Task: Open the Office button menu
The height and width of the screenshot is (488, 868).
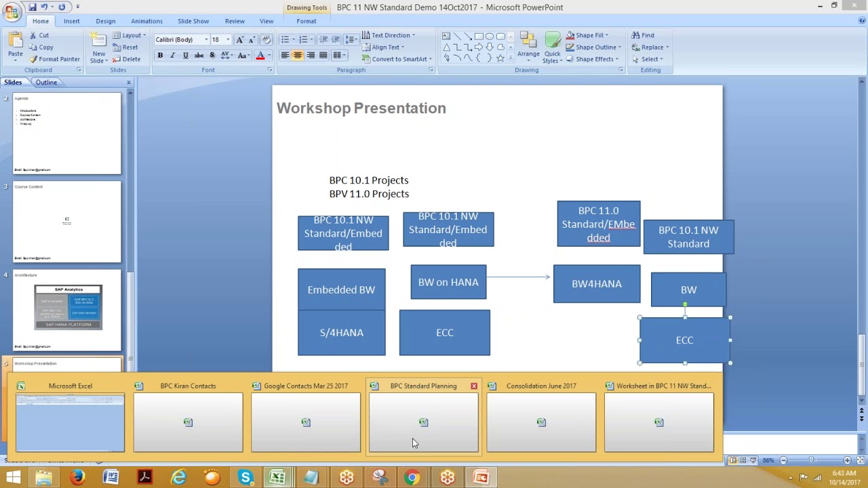Action: click(x=12, y=12)
